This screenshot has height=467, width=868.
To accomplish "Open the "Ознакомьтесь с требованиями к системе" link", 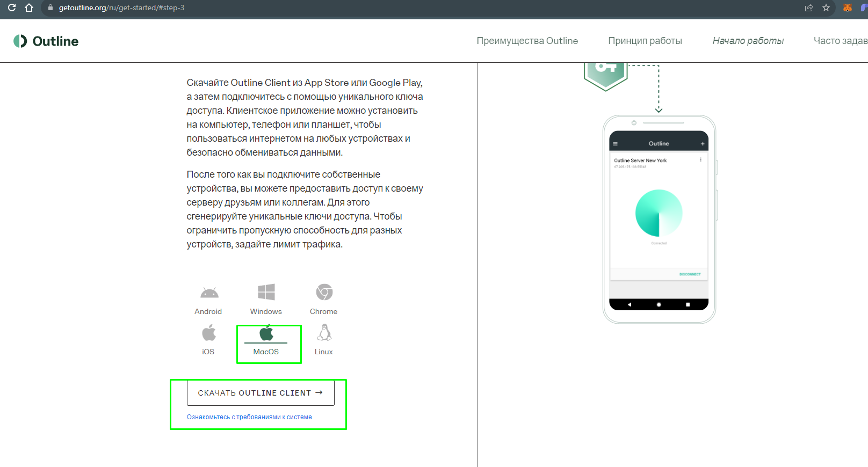I will 249,417.
